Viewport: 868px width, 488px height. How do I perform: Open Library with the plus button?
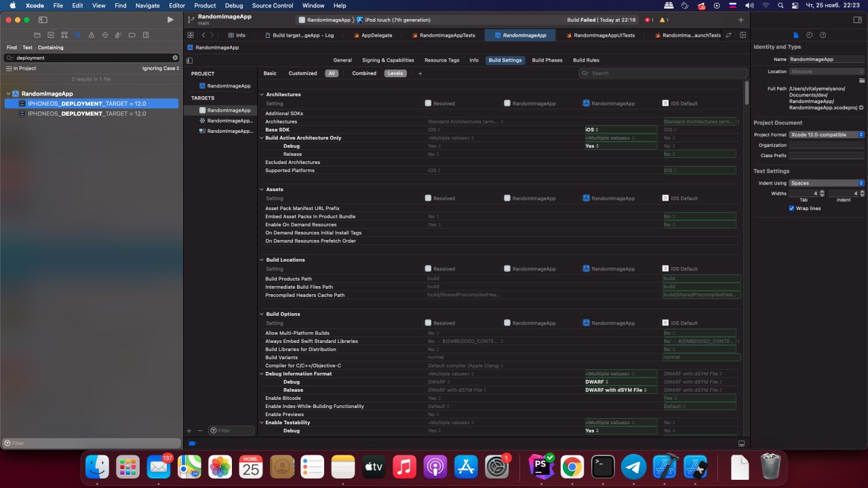pyautogui.click(x=741, y=20)
